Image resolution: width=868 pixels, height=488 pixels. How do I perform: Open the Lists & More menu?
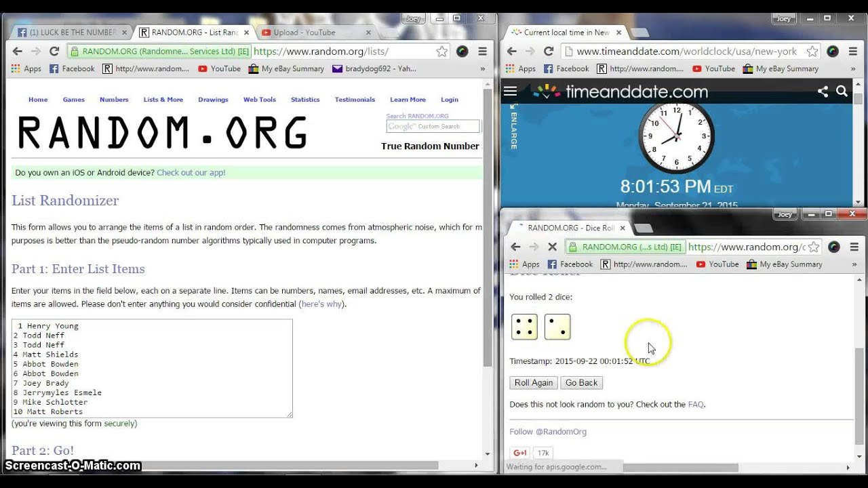coord(163,100)
